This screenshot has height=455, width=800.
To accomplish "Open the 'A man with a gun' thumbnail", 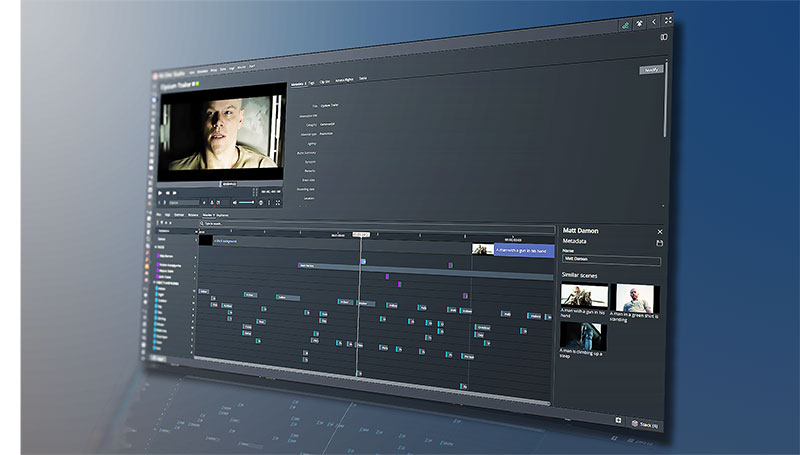I will click(x=584, y=297).
